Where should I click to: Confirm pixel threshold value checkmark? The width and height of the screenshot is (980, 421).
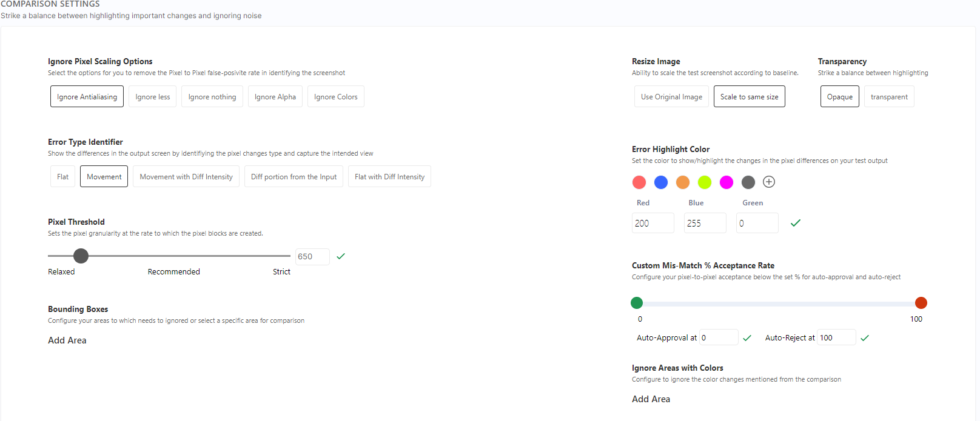[x=341, y=256]
